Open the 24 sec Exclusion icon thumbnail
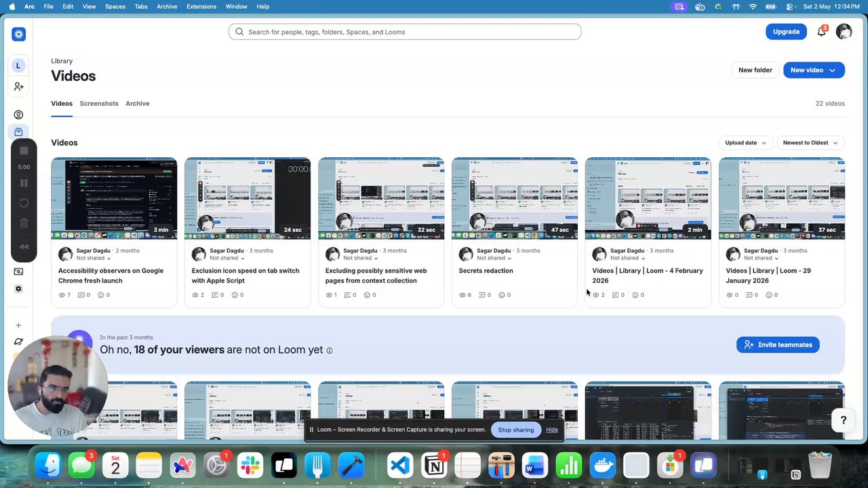Image resolution: width=868 pixels, height=488 pixels. click(248, 199)
